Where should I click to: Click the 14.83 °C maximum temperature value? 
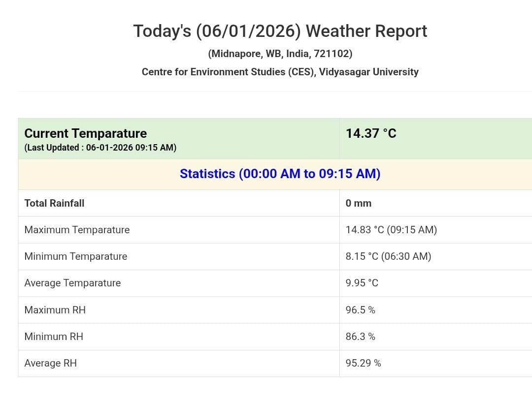[x=391, y=230]
